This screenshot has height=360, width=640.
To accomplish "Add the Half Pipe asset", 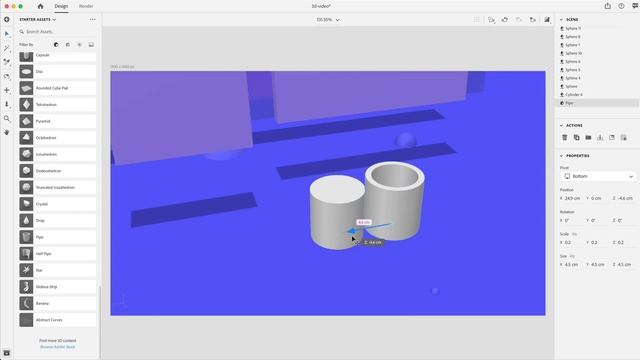I will 58,253.
